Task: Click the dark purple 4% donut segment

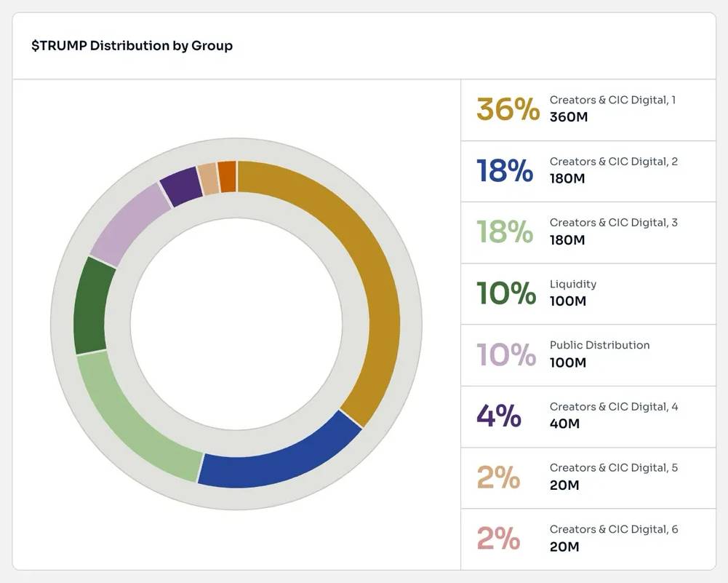Action: click(182, 186)
